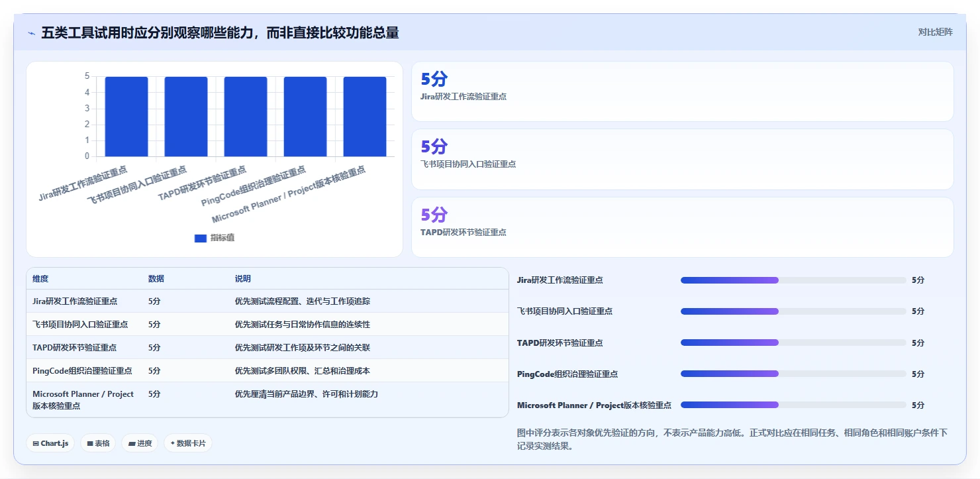The width and height of the screenshot is (980, 479).
Task: Click 优先厘清当前产品边界、许可和计划能力 description
Action: 307,394
